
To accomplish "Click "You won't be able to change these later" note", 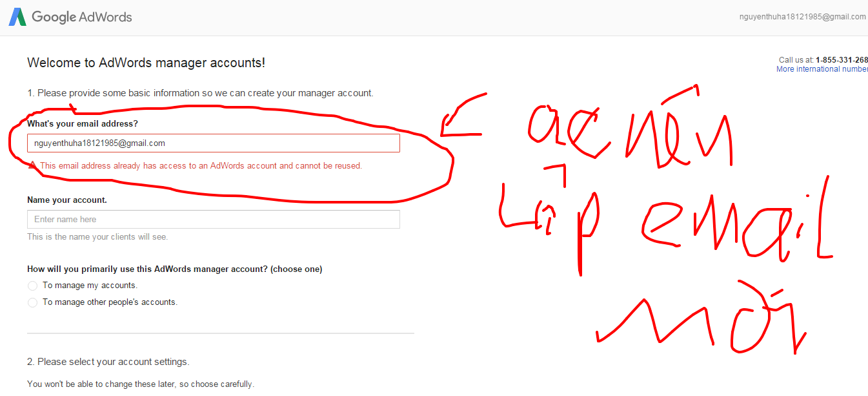I will click(141, 384).
